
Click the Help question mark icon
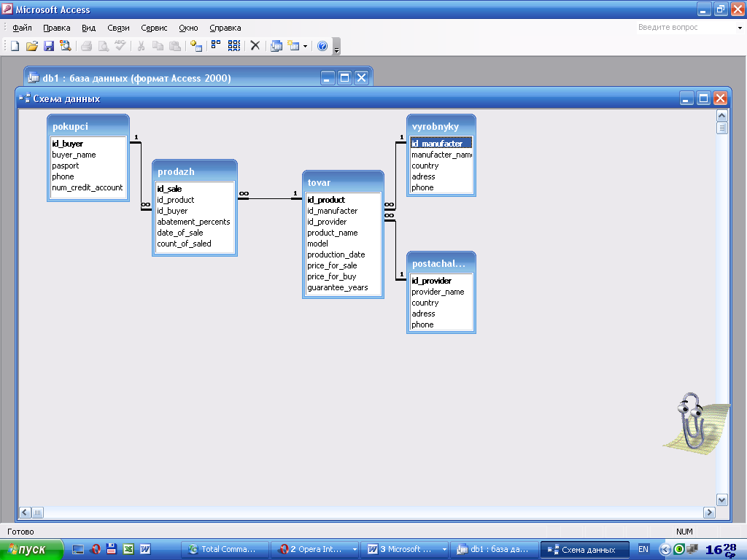pyautogui.click(x=322, y=46)
